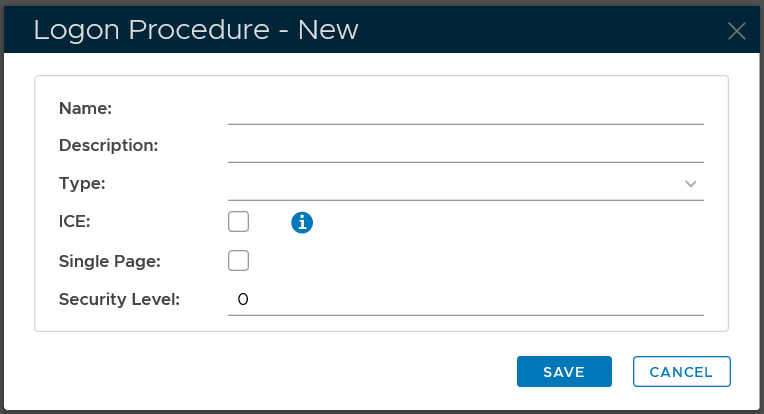Click the "Type:" field label
The height and width of the screenshot is (414, 764).
82,184
